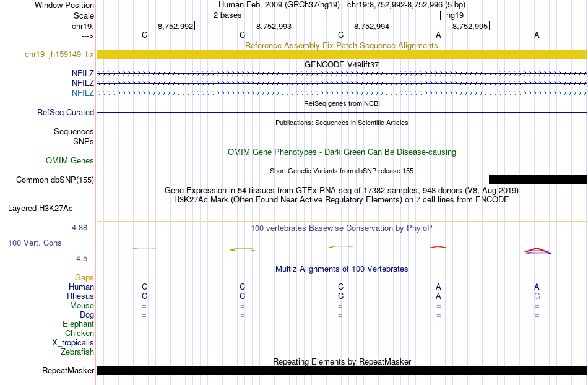Click the OMIM Genes track label
Image resolution: width=588 pixels, height=385 pixels.
pos(70,160)
